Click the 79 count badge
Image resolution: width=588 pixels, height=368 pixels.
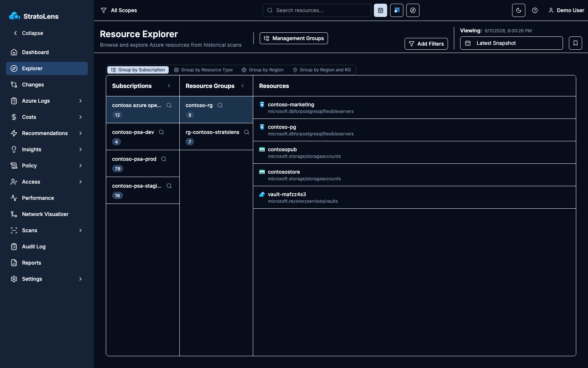(x=118, y=169)
